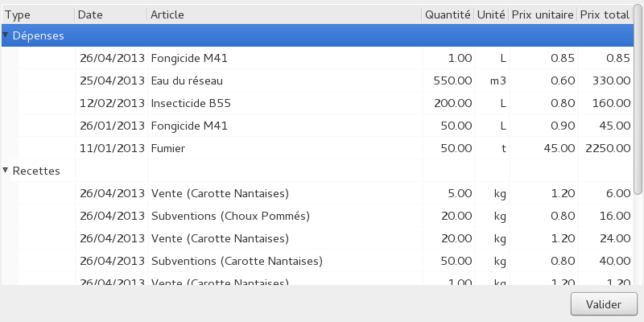Select Subventions (Carotte Nantaises) row
This screenshot has height=322, width=644.
coord(317,261)
